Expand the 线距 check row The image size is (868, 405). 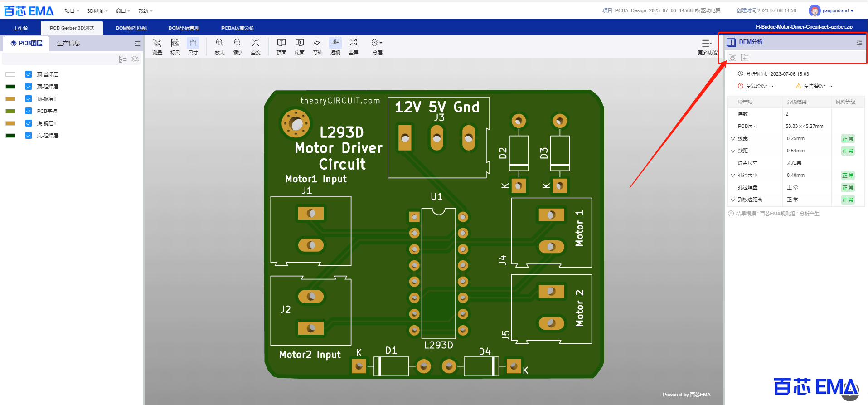pos(733,151)
